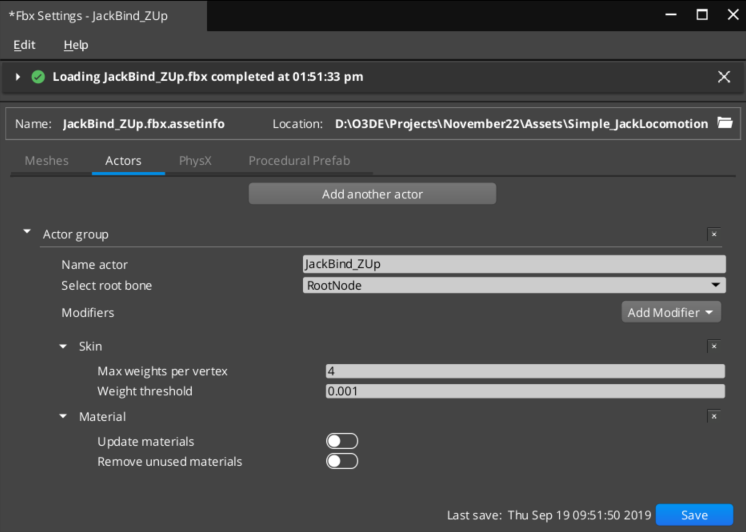Collapse the Skin modifier section

point(64,346)
